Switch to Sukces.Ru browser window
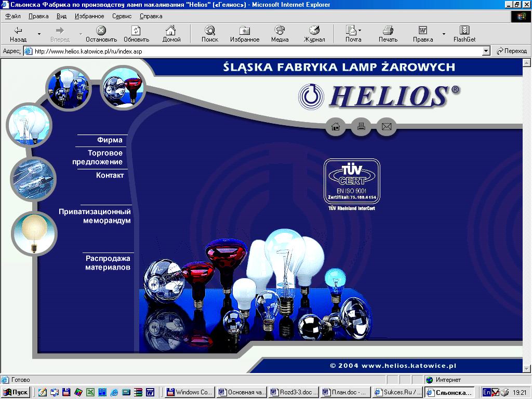Image resolution: width=532 pixels, height=399 pixels. (397, 392)
